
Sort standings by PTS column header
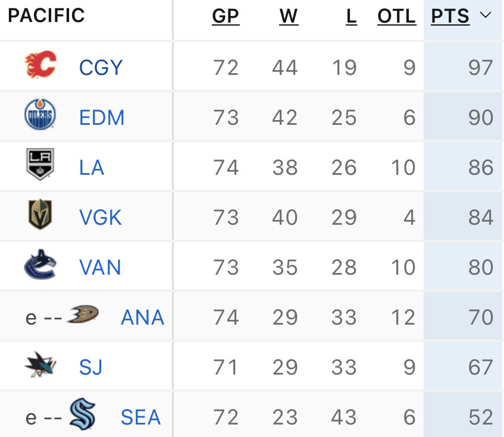coord(450,17)
